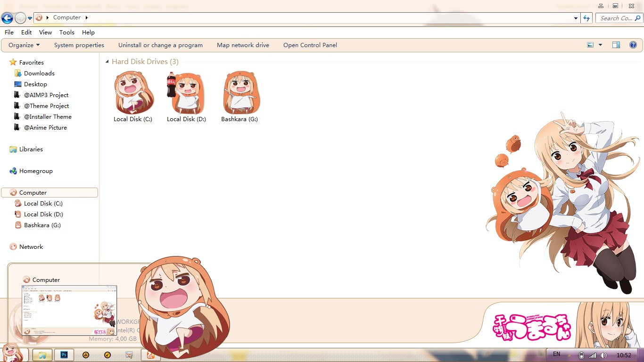Click the Preview Pane icon on the toolbar
The image size is (644, 362).
point(616,45)
